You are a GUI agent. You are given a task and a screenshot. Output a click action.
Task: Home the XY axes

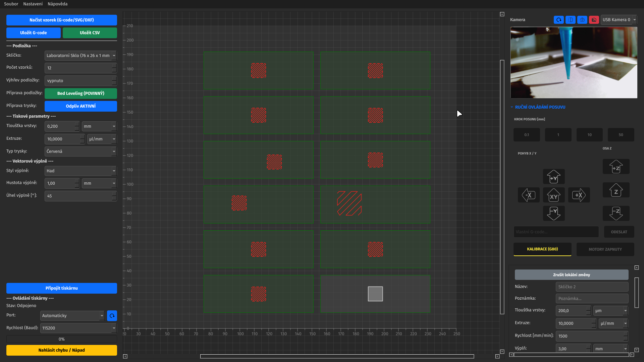[x=554, y=195]
